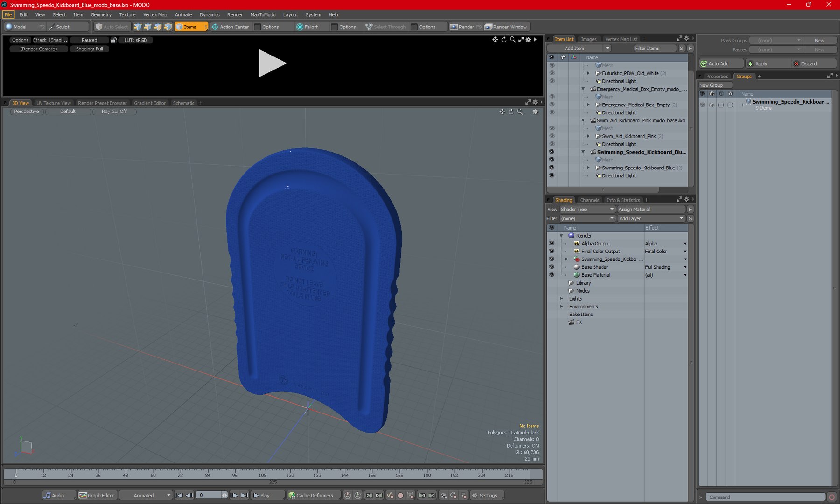
Task: Select the Polygons selection mode icon
Action: click(x=158, y=27)
